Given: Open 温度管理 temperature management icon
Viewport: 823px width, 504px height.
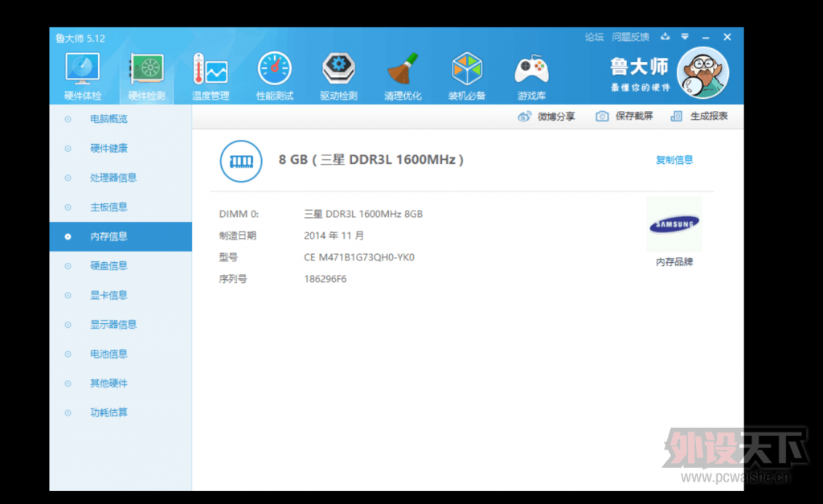Looking at the screenshot, I should tap(211, 76).
